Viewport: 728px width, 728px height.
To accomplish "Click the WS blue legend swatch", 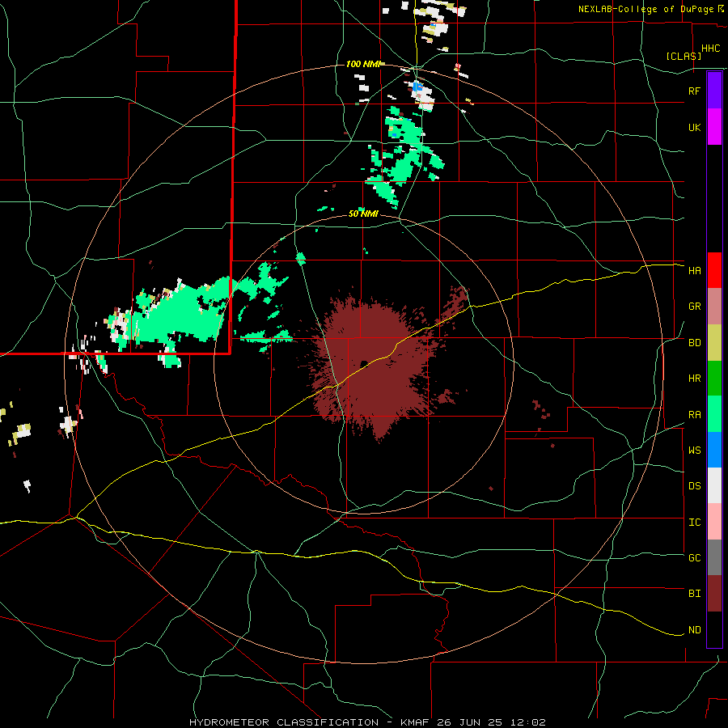I will coord(714,450).
